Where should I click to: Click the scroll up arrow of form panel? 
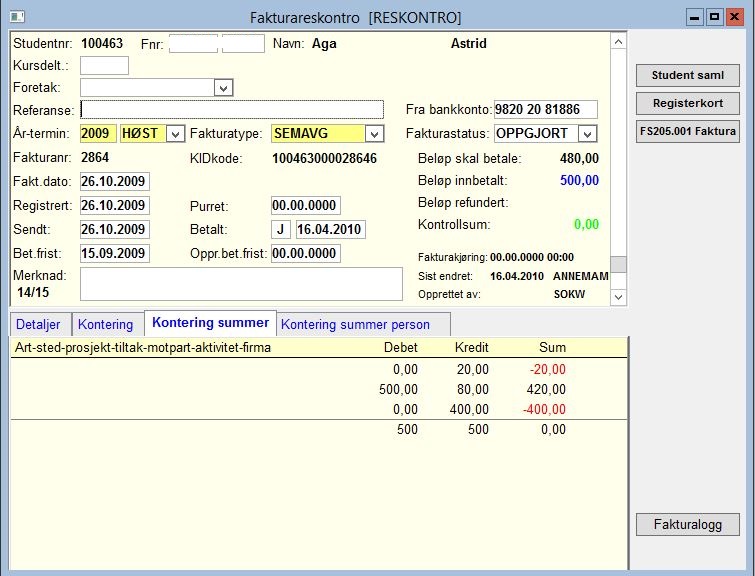(x=619, y=42)
